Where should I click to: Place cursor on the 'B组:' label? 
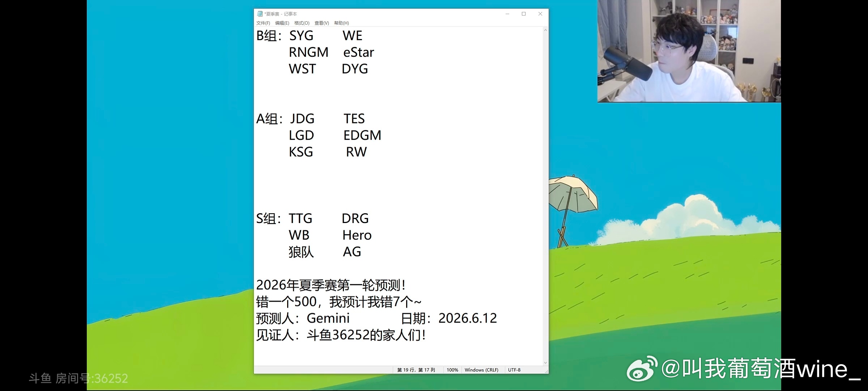click(x=269, y=36)
